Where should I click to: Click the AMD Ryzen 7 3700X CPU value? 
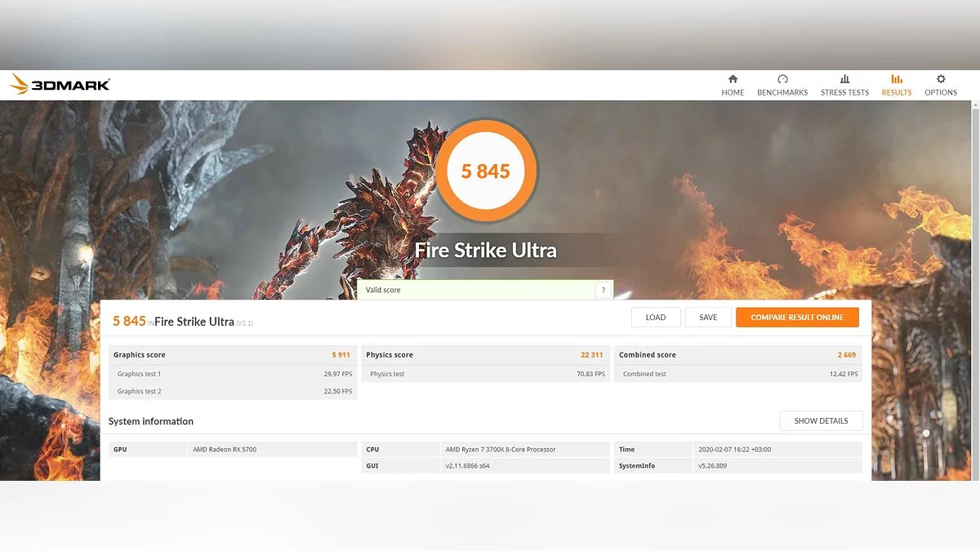501,450
